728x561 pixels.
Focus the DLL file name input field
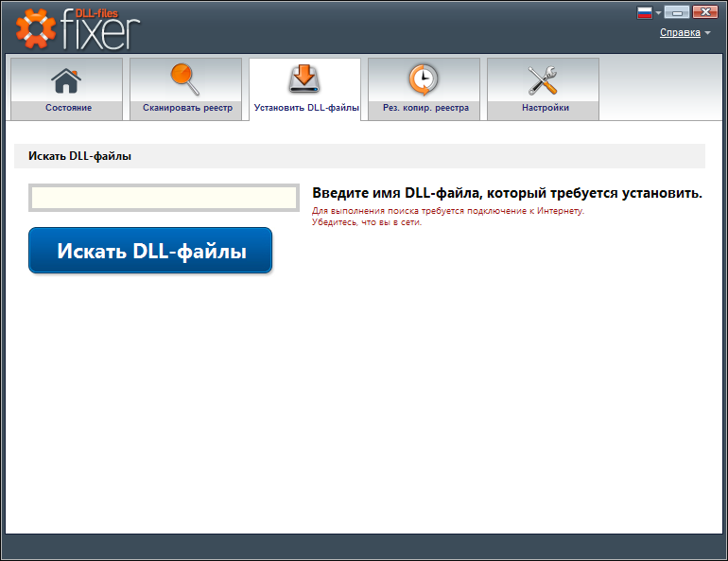[x=164, y=198]
